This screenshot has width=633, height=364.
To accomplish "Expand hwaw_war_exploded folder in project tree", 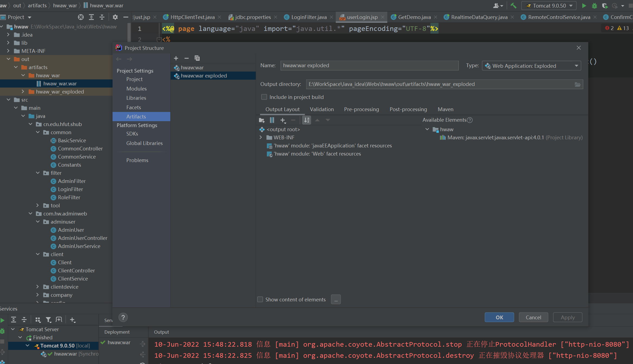I will pyautogui.click(x=23, y=92).
